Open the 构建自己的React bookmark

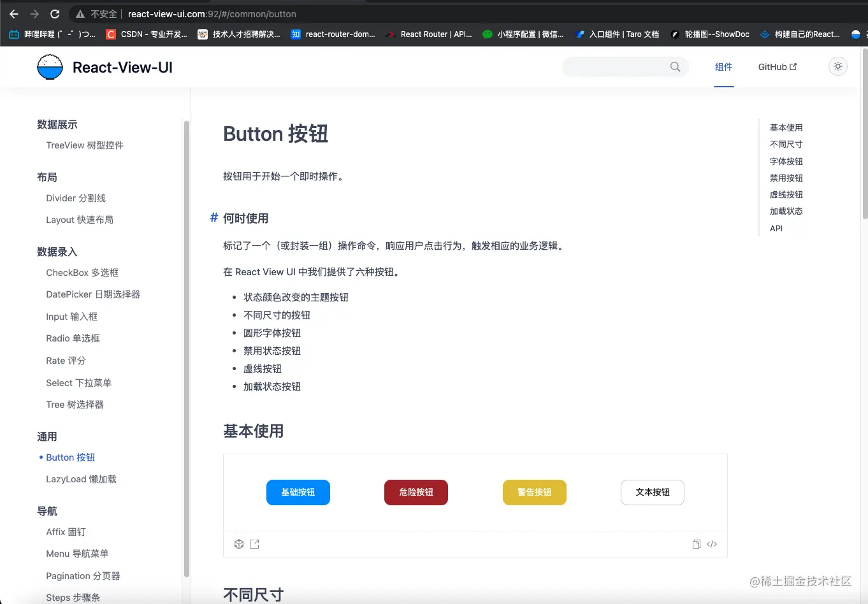(800, 34)
